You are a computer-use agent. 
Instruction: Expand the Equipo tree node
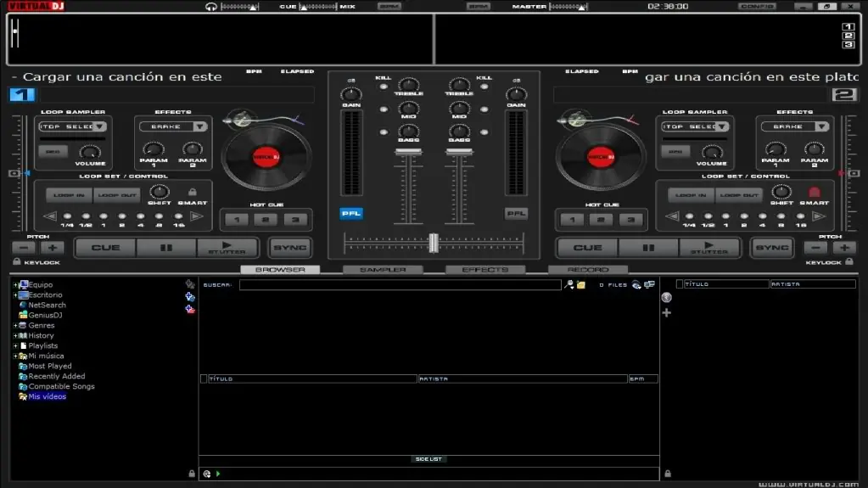click(15, 284)
